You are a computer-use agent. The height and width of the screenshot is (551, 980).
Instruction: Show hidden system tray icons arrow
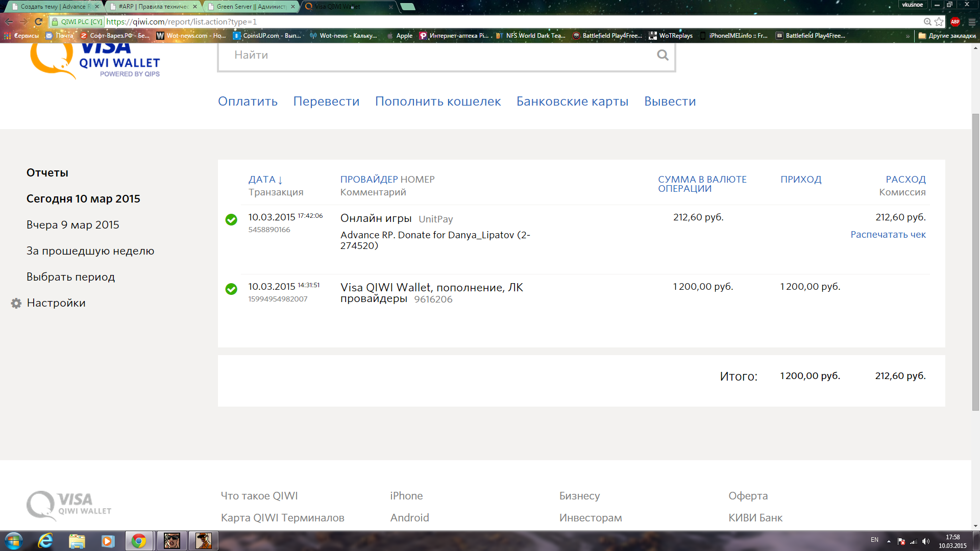[x=889, y=541]
